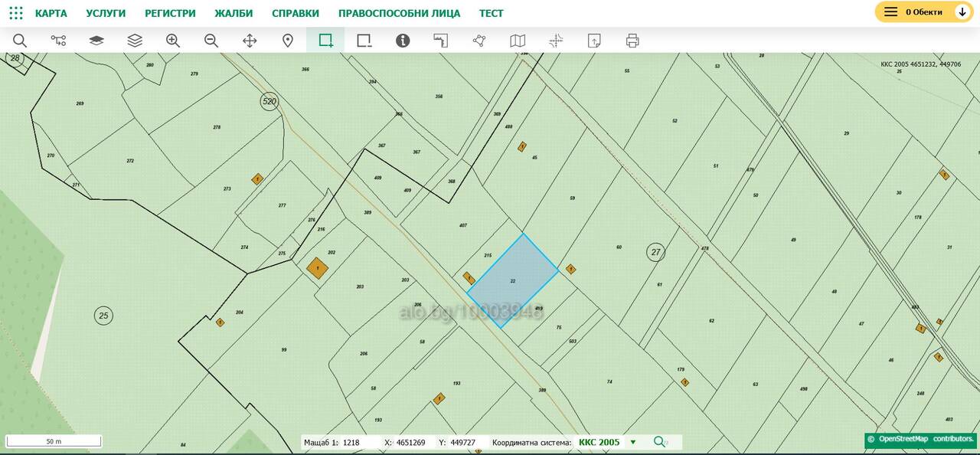Activate the zoom in tool
The image size is (980, 455).
click(173, 41)
